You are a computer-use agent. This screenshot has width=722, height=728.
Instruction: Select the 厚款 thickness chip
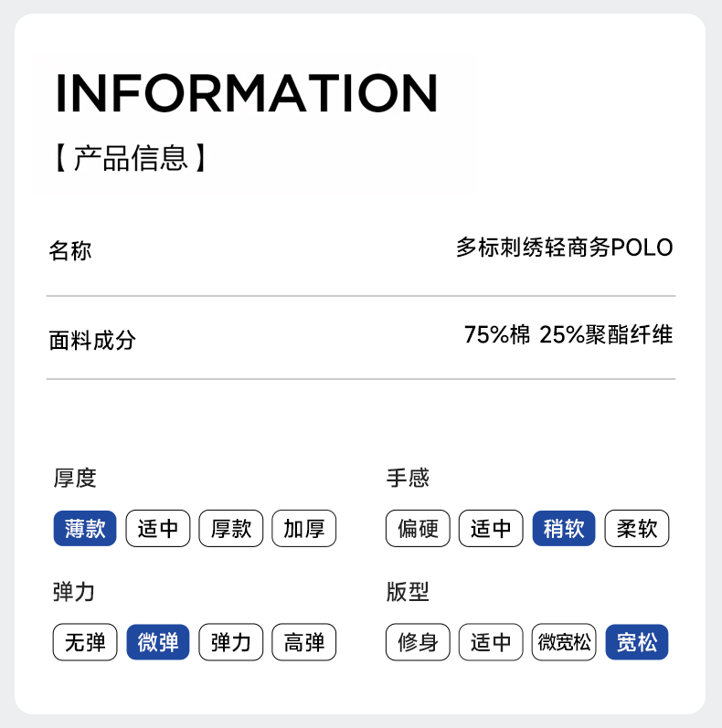tap(231, 529)
